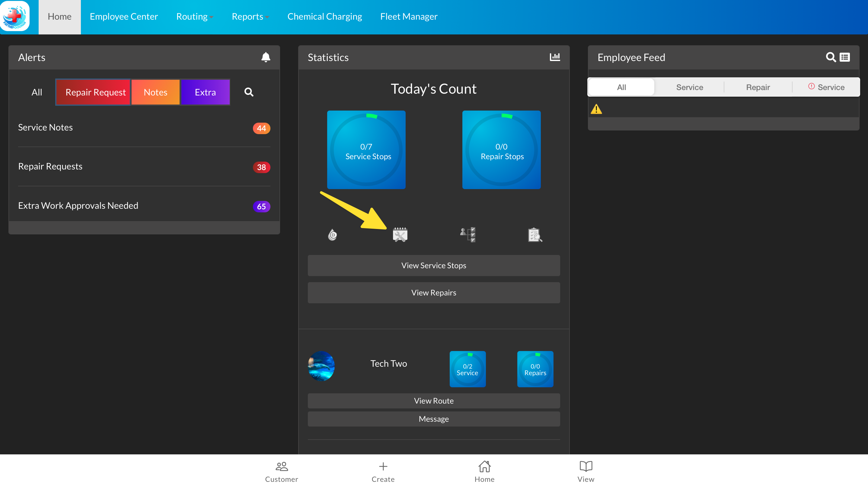
Task: Open the repair calendar wrench icon
Action: point(400,234)
